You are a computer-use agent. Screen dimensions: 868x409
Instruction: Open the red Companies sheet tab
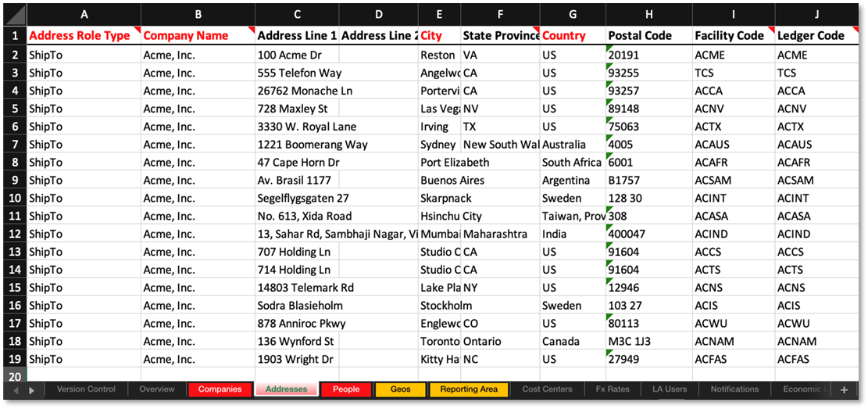220,389
